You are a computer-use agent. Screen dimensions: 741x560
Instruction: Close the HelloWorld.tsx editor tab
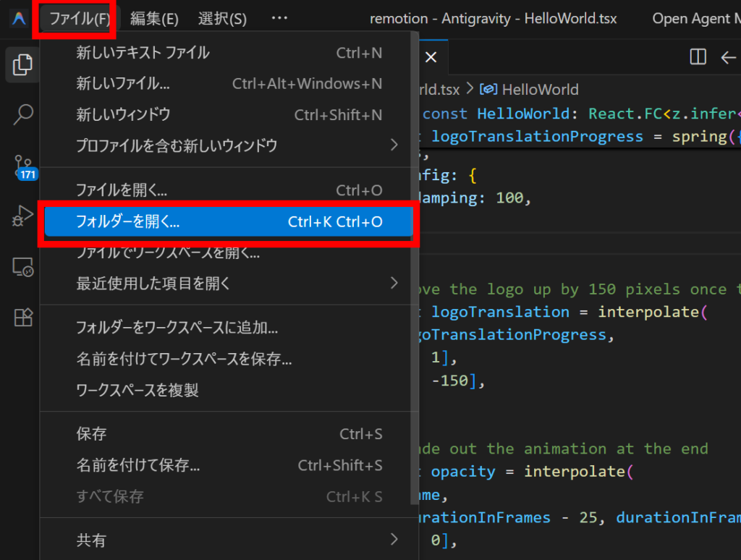(431, 57)
